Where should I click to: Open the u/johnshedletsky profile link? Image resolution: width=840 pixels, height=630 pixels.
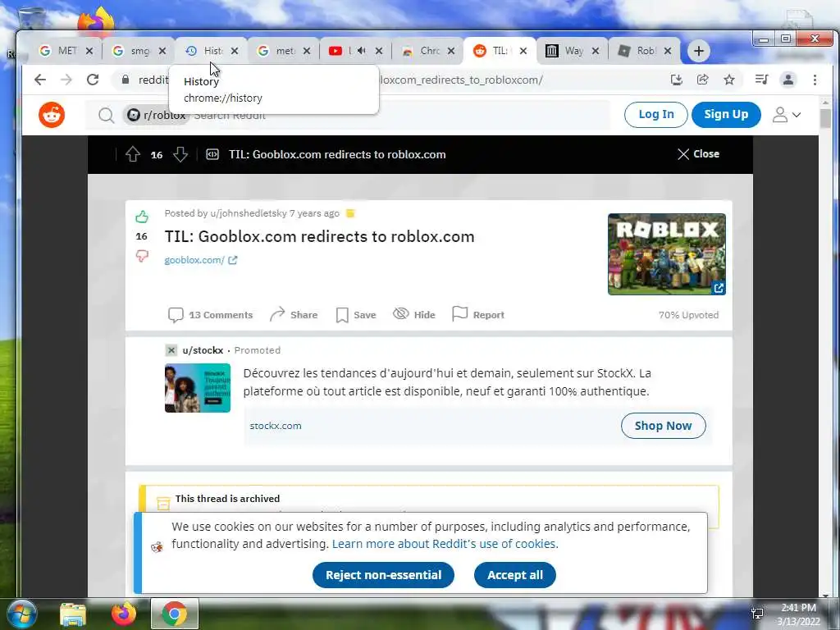coord(248,213)
